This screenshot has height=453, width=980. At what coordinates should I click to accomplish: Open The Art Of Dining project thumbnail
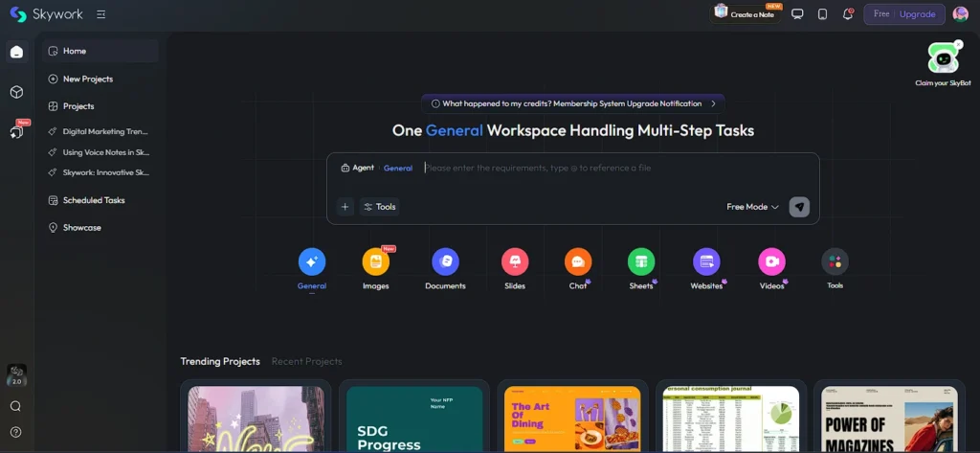[572, 417]
